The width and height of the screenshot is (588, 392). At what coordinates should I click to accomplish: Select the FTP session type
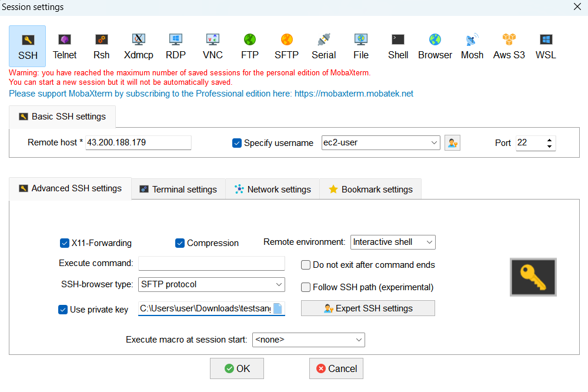[250, 46]
